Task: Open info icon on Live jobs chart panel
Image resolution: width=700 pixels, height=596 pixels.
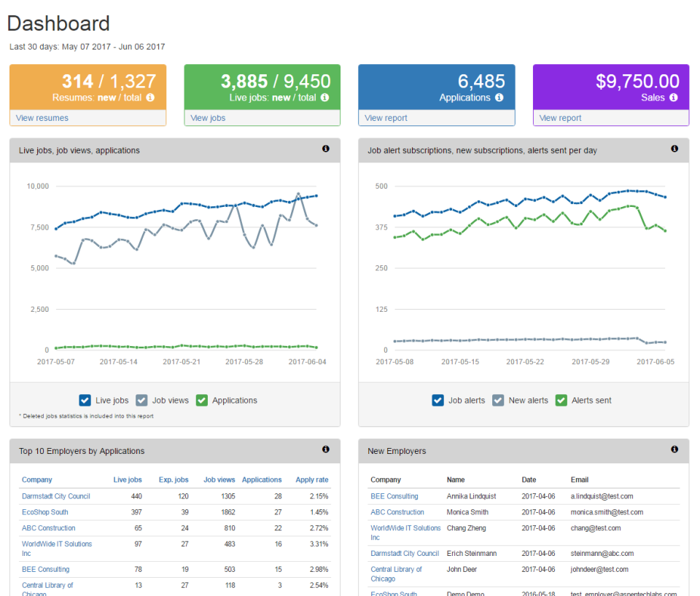Action: (x=326, y=149)
